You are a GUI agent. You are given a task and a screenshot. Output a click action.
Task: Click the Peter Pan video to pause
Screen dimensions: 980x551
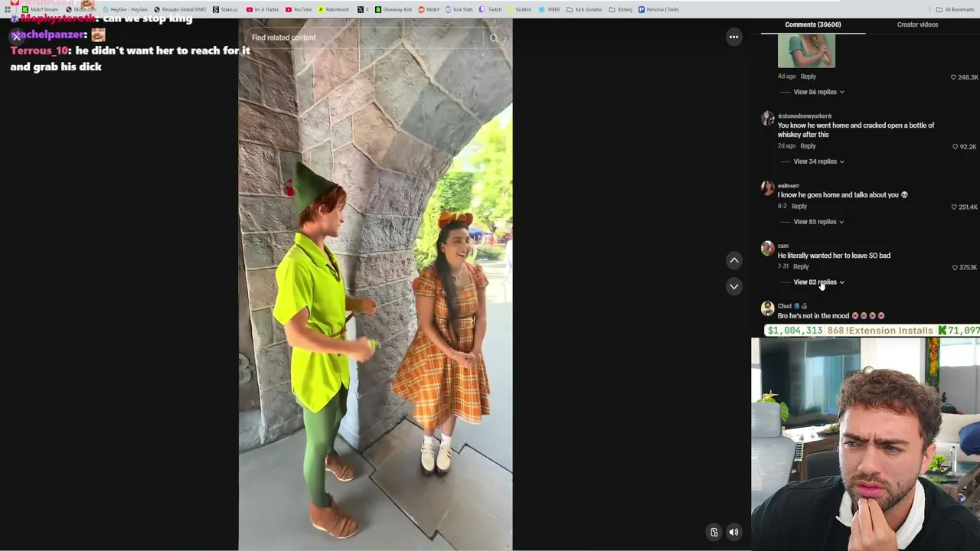click(x=375, y=285)
